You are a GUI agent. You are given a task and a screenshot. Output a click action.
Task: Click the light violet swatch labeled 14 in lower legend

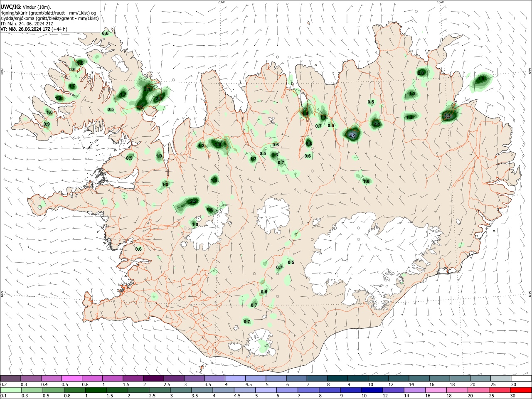coord(414,390)
